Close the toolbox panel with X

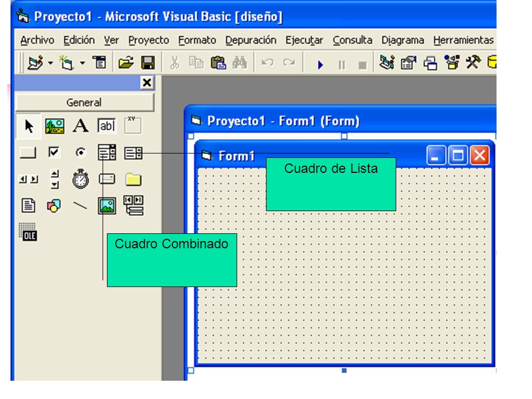point(147,83)
